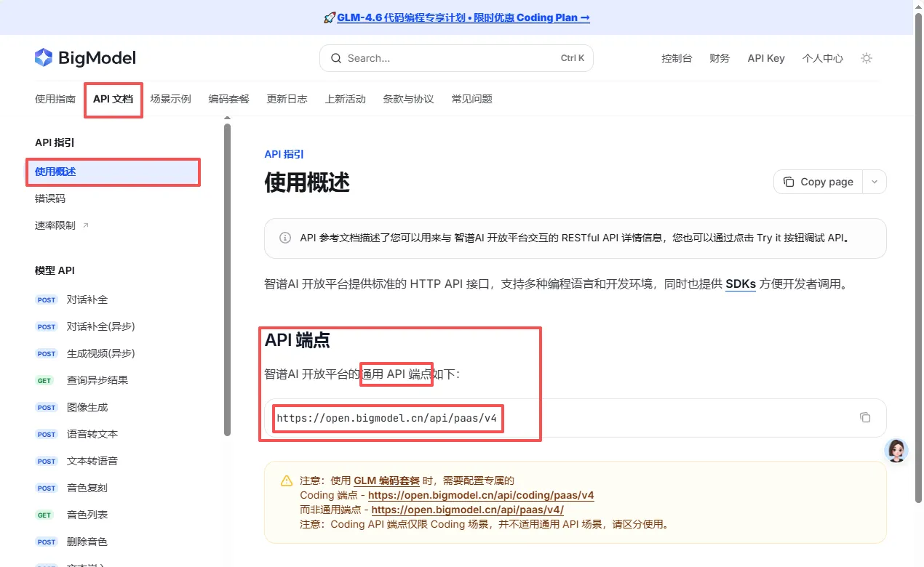Open the Coding 端点 URL link
This screenshot has height=567, width=924.
(482, 495)
